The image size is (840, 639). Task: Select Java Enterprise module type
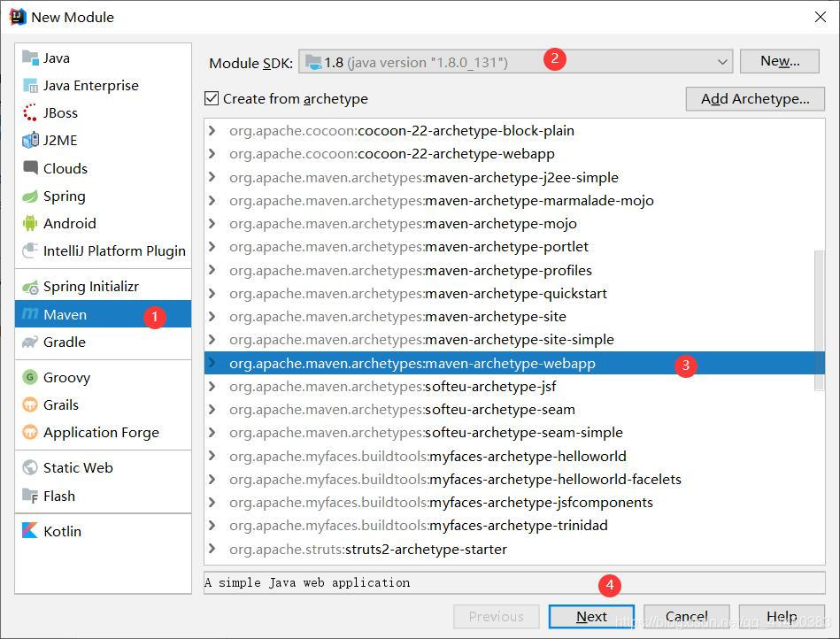click(x=103, y=85)
